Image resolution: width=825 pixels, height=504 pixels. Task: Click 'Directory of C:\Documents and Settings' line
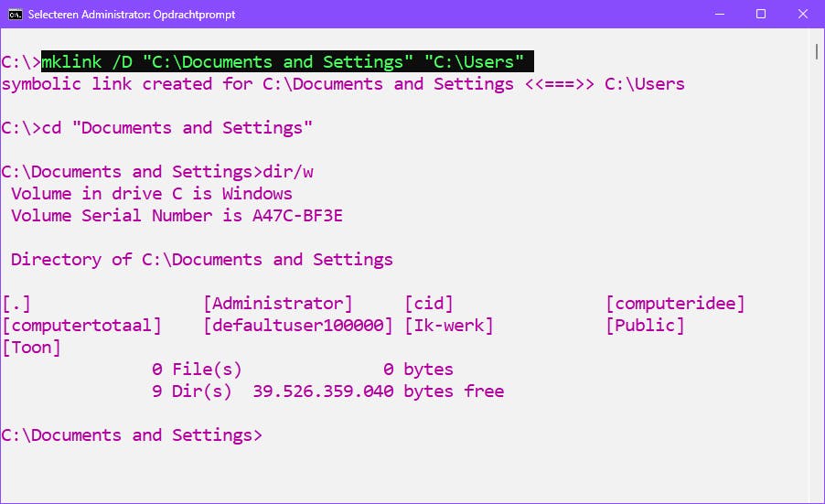201,260
